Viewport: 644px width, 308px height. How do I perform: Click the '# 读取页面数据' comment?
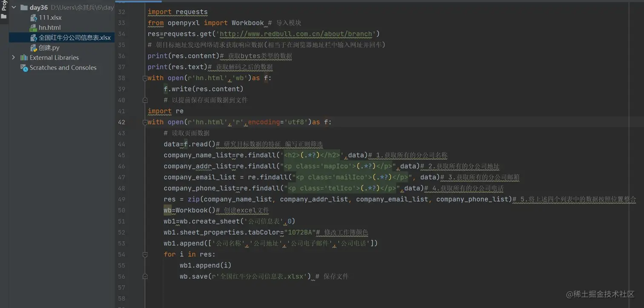pos(187,133)
